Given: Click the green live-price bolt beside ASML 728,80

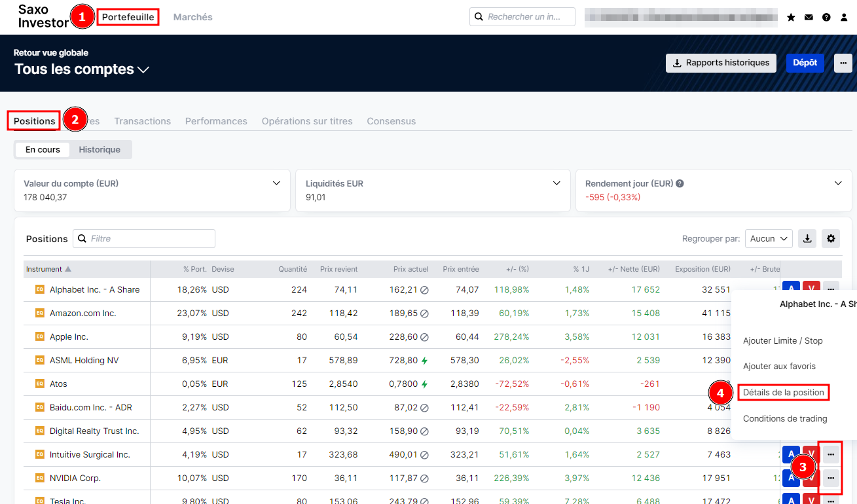Looking at the screenshot, I should click(424, 361).
